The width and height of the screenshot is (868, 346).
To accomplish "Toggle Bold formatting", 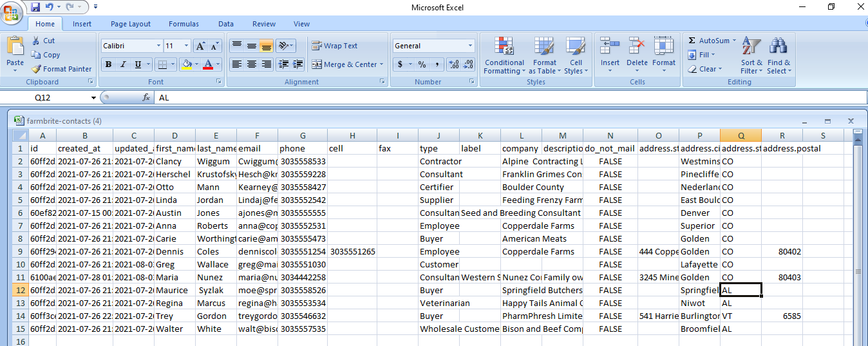I will tap(108, 64).
